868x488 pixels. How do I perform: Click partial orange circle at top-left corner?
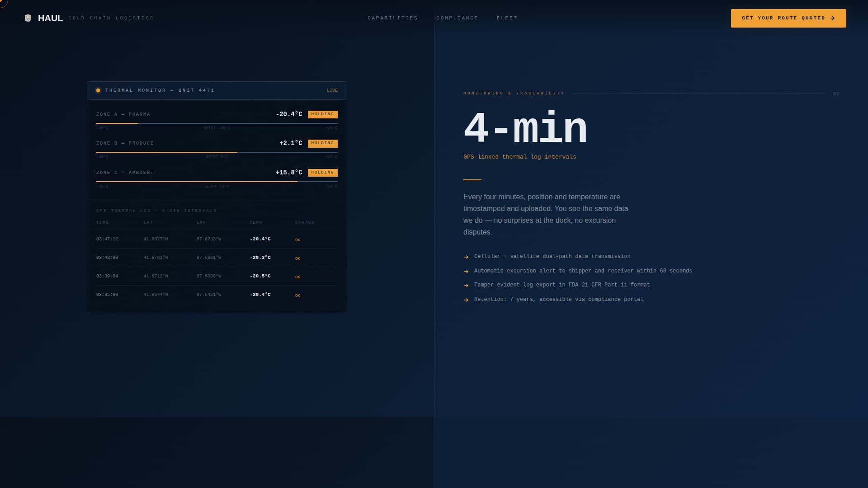click(3, 3)
